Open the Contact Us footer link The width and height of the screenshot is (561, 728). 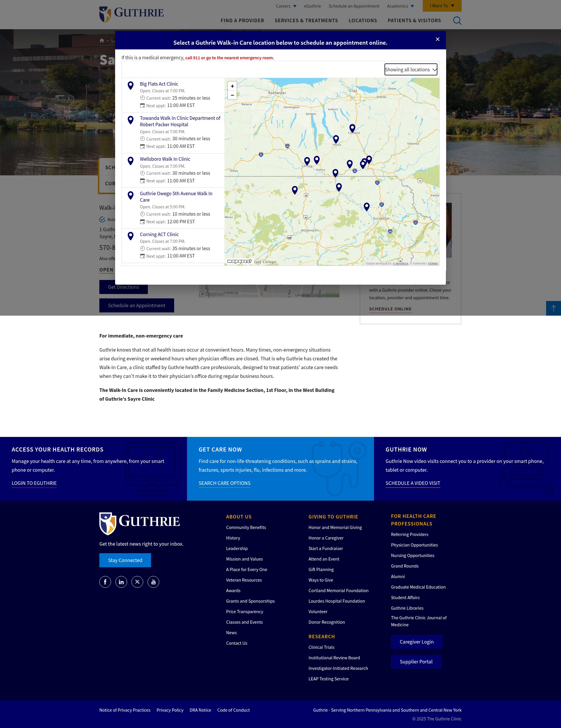(236, 643)
